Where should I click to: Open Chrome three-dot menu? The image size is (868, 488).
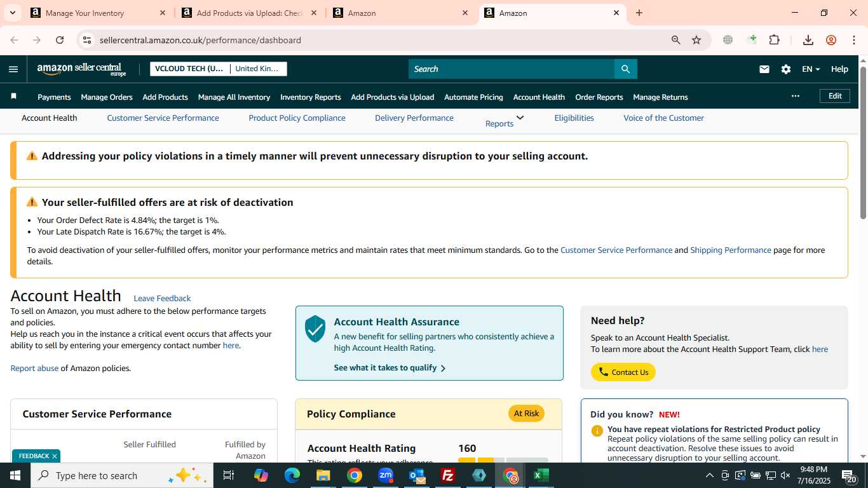pos(854,40)
